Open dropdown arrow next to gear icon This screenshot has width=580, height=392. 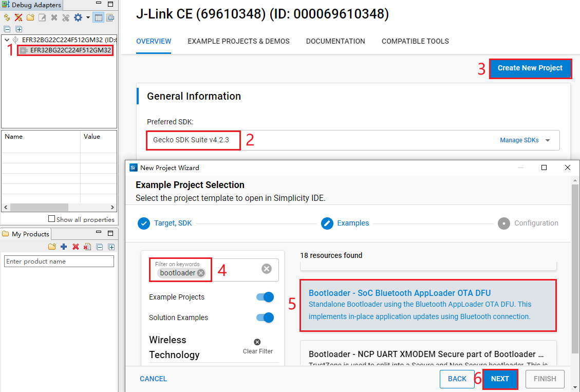tap(88, 17)
